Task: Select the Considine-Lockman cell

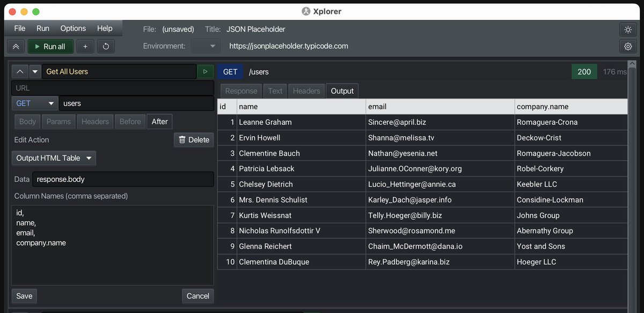Action: [571, 200]
